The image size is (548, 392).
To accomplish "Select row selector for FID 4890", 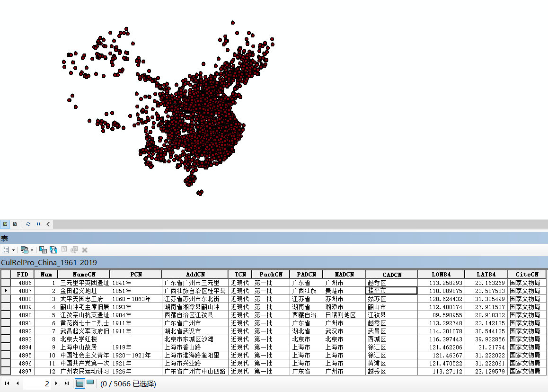I will (6, 315).
